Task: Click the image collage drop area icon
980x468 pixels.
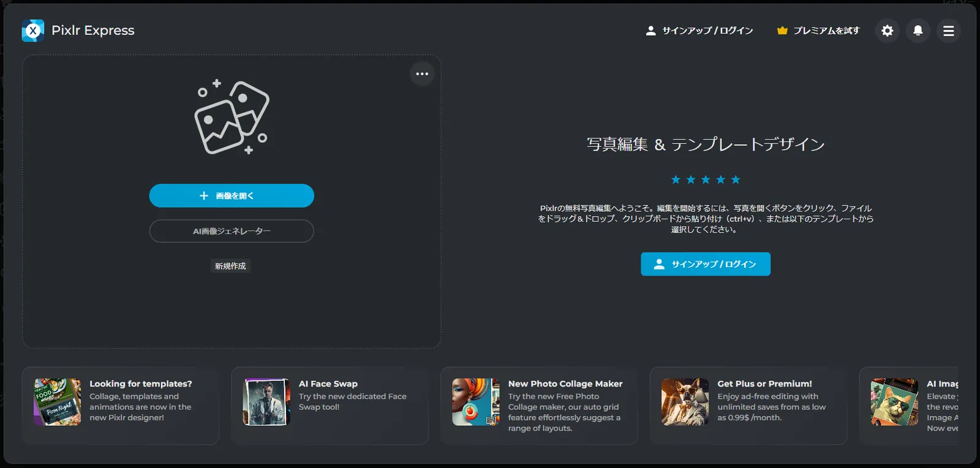Action: click(232, 117)
